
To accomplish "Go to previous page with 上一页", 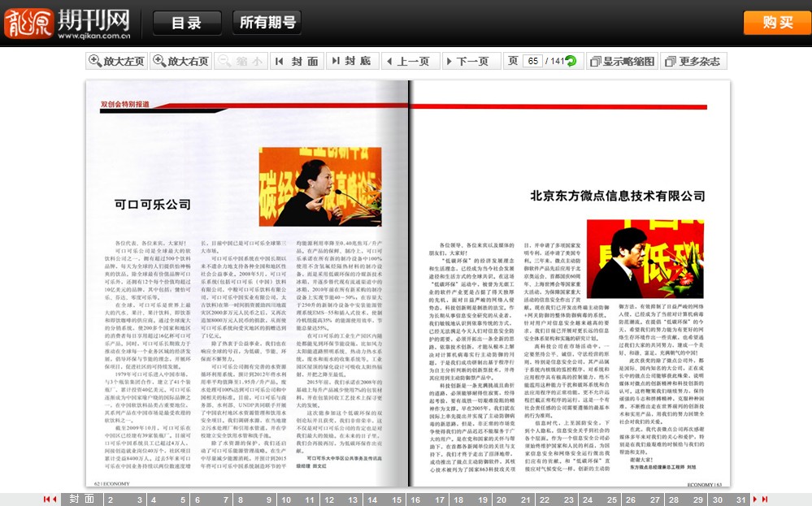I will click(406, 61).
